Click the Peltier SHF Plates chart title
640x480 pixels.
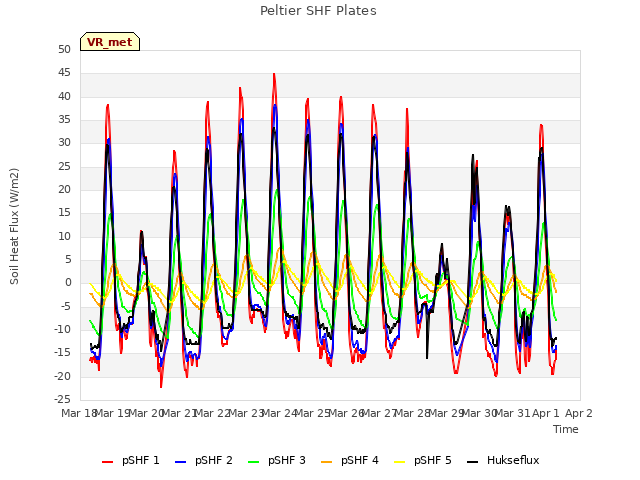point(318,11)
